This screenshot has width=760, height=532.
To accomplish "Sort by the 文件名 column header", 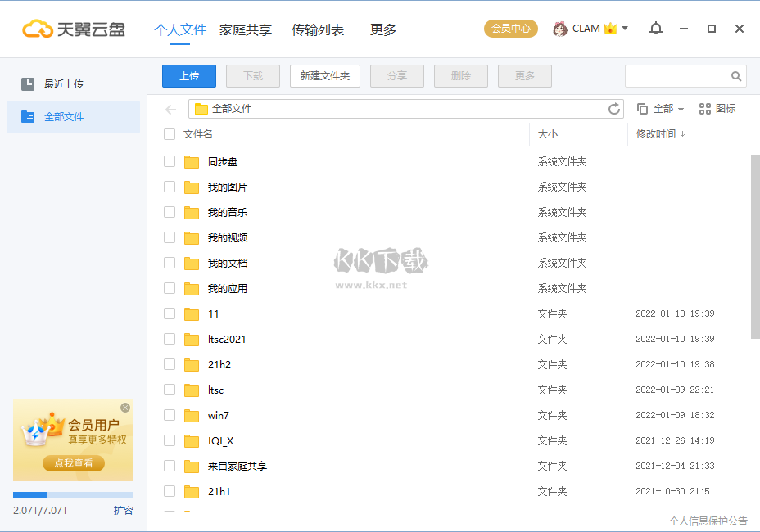I will click(197, 134).
